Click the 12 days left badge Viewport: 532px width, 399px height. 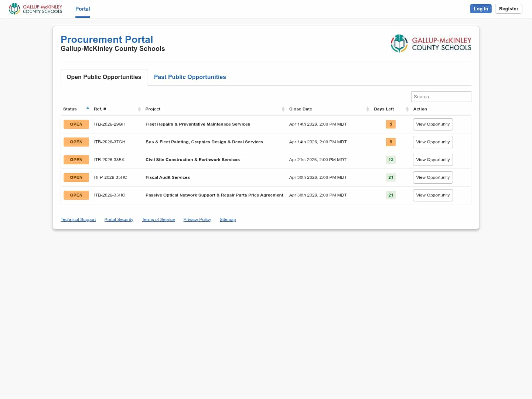(x=391, y=160)
